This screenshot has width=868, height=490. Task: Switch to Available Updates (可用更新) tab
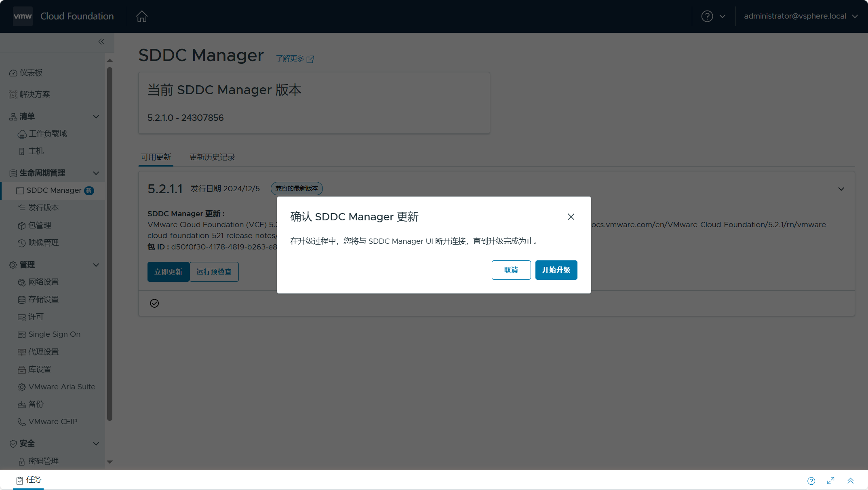point(156,157)
